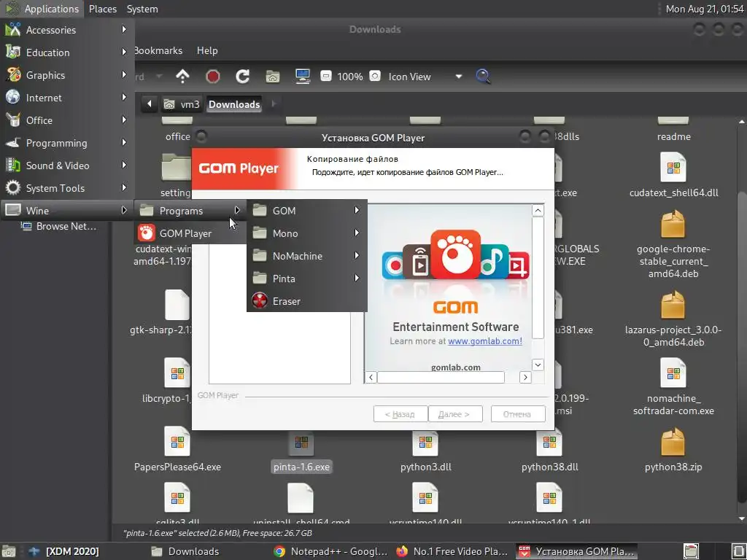The image size is (747, 560).
Task: Click the Applications menu button
Action: (x=42, y=9)
